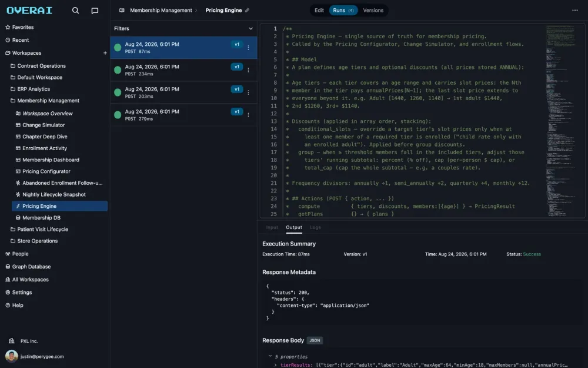588x368 pixels.
Task: Click green status dot of 234ms run
Action: pyautogui.click(x=118, y=70)
